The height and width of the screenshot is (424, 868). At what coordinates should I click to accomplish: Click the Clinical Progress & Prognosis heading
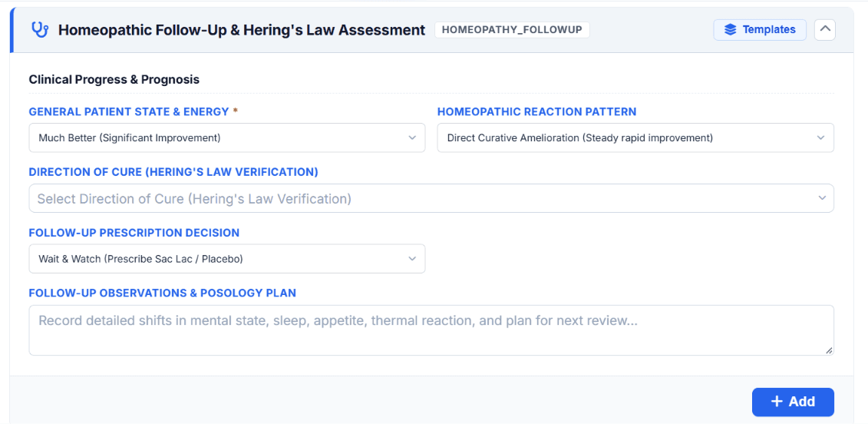click(114, 79)
